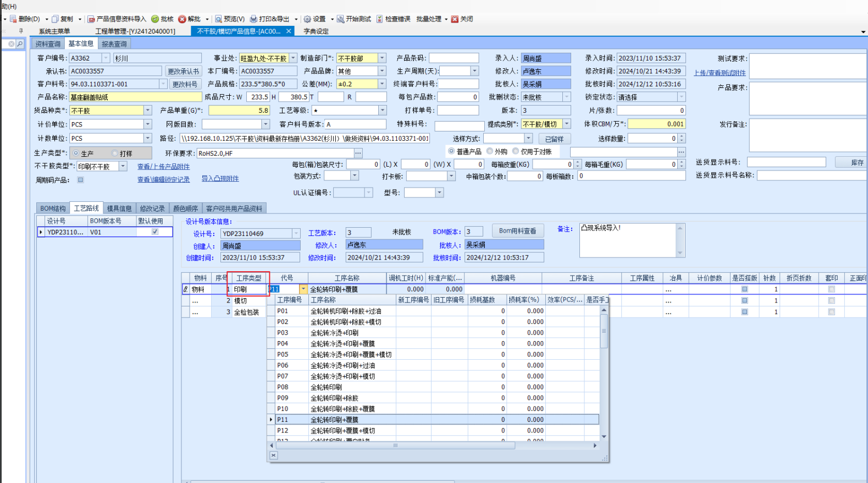Toggle 是否搭版 checkbox in the 印刷 row
The width and height of the screenshot is (868, 483).
(744, 289)
